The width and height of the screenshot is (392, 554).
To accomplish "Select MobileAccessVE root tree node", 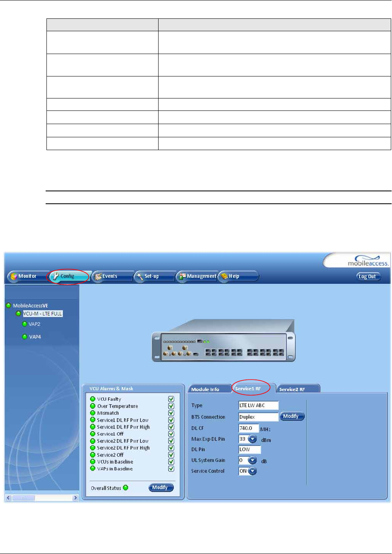I will point(30,305).
